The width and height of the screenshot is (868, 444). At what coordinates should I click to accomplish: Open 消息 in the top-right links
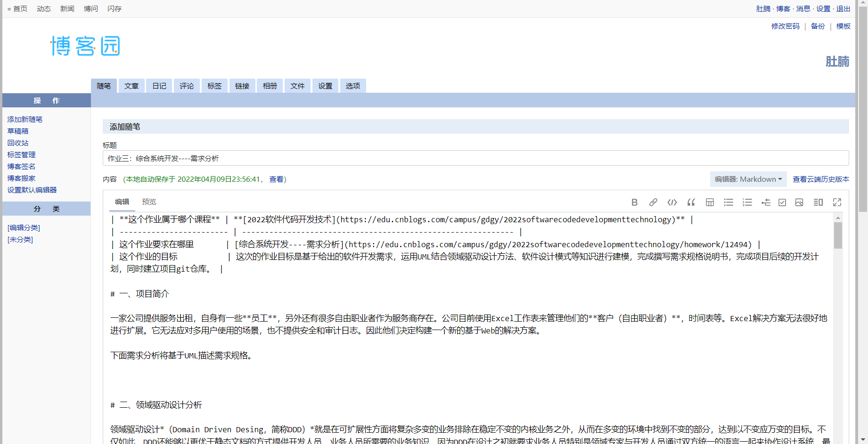click(803, 9)
